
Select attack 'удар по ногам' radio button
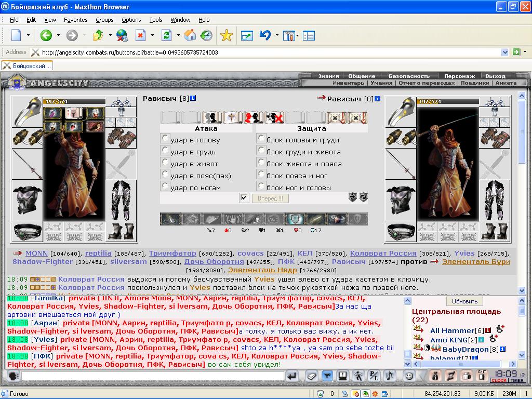click(x=165, y=185)
